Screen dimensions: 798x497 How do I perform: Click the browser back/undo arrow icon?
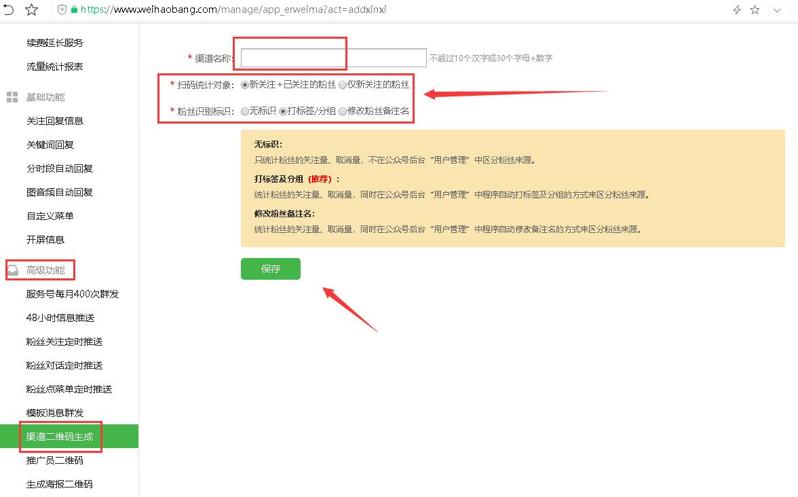click(8, 9)
